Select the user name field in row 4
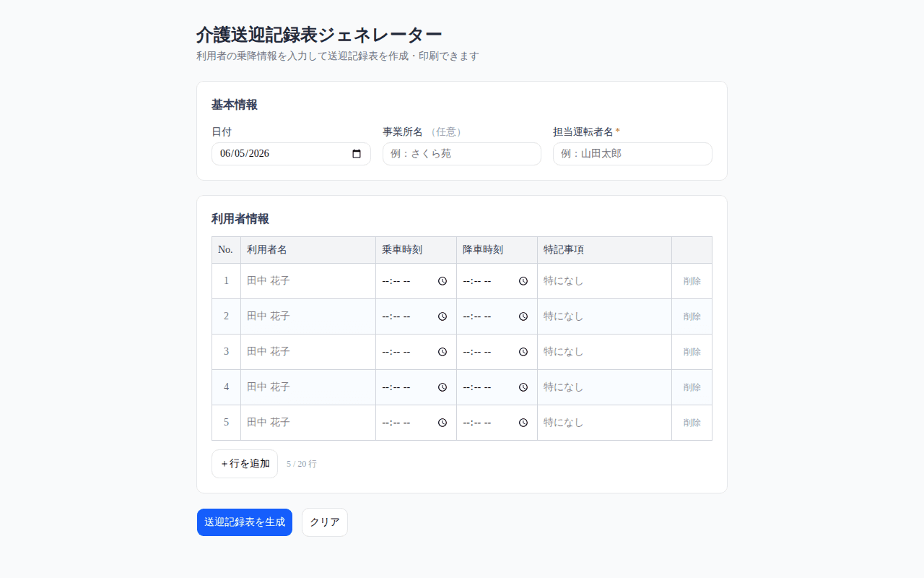This screenshot has width=924, height=578. tap(308, 387)
